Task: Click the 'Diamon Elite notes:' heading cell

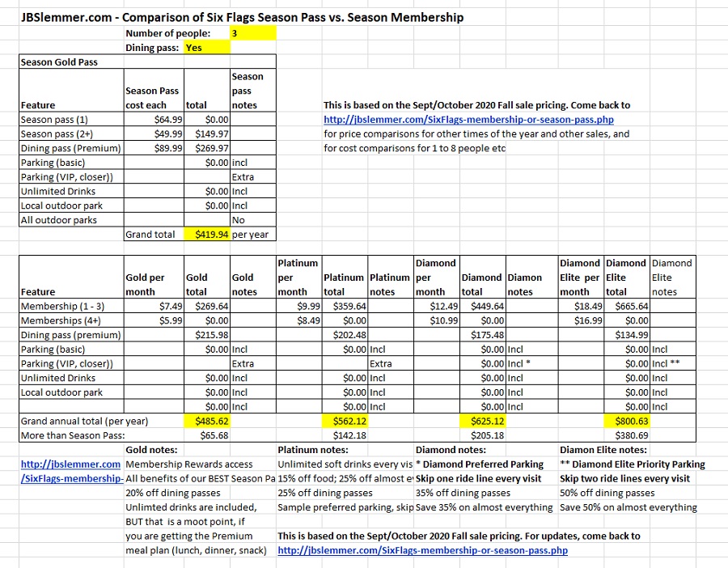Action: click(603, 450)
